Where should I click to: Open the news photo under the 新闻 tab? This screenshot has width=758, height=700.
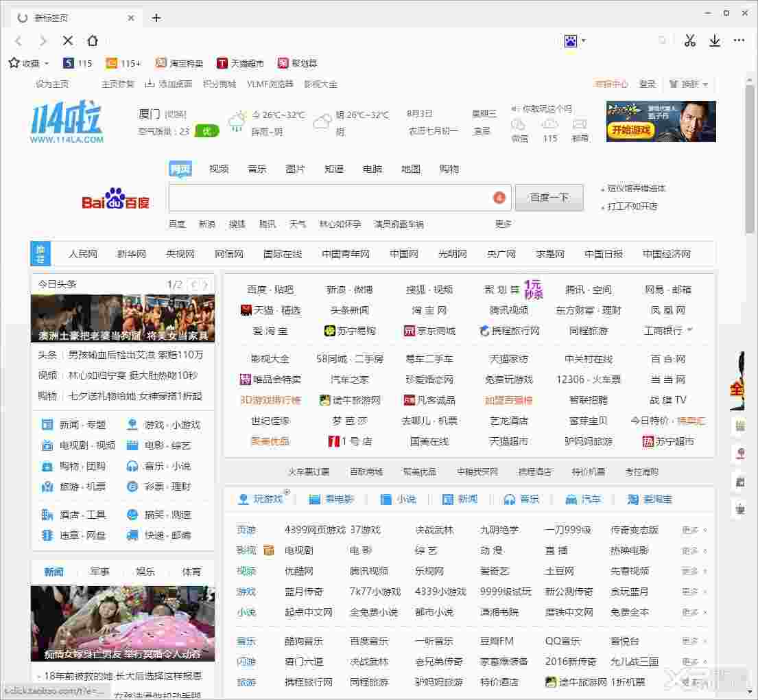[x=123, y=623]
